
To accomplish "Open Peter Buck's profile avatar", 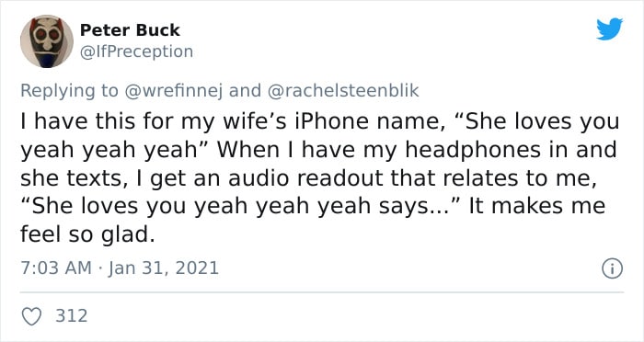I will click(46, 41).
